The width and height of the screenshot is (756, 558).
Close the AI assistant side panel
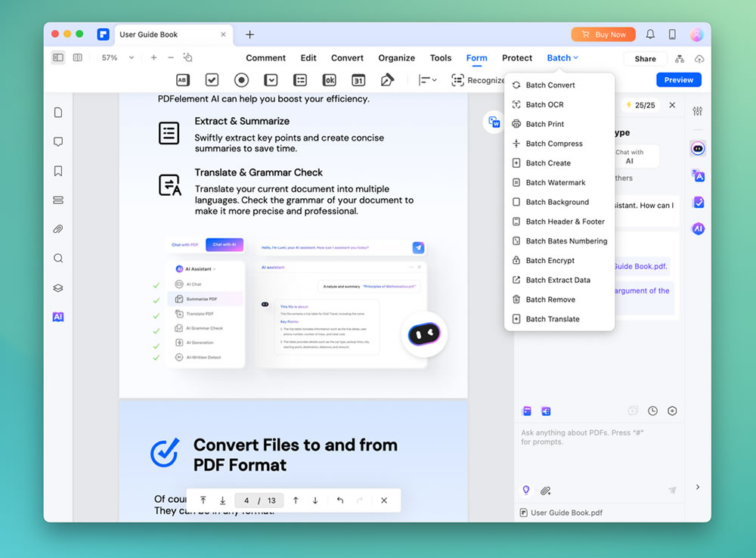point(672,105)
